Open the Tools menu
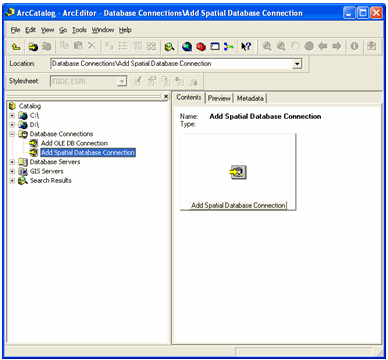The width and height of the screenshot is (388, 360). [79, 30]
